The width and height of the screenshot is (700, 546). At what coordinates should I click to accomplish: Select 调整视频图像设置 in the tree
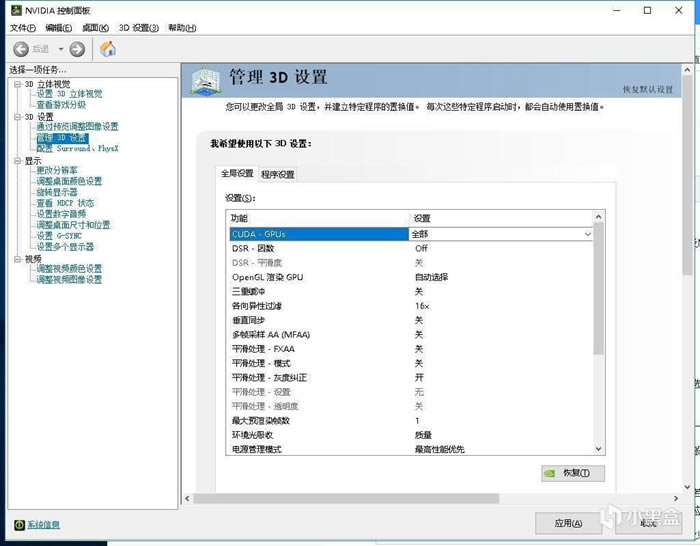click(x=69, y=280)
